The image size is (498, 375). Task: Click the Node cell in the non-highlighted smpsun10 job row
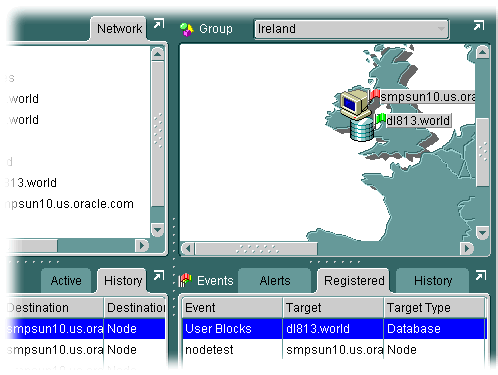tap(135, 350)
